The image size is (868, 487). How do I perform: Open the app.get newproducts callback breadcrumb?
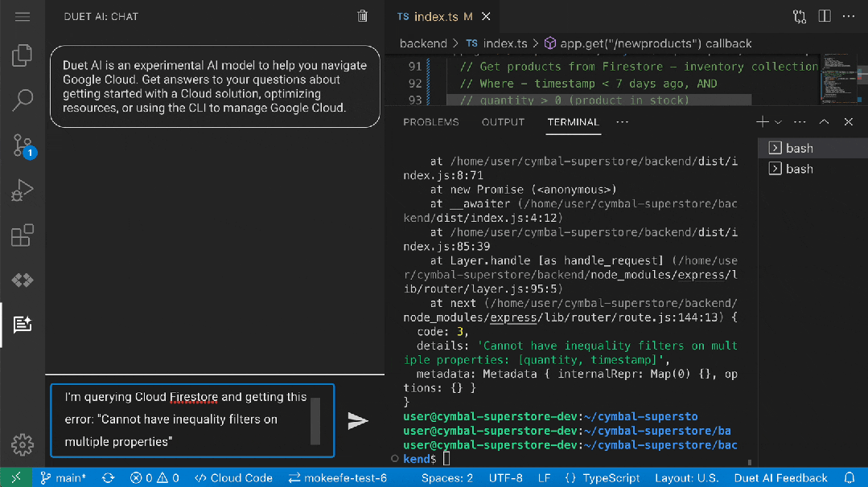[x=648, y=43]
